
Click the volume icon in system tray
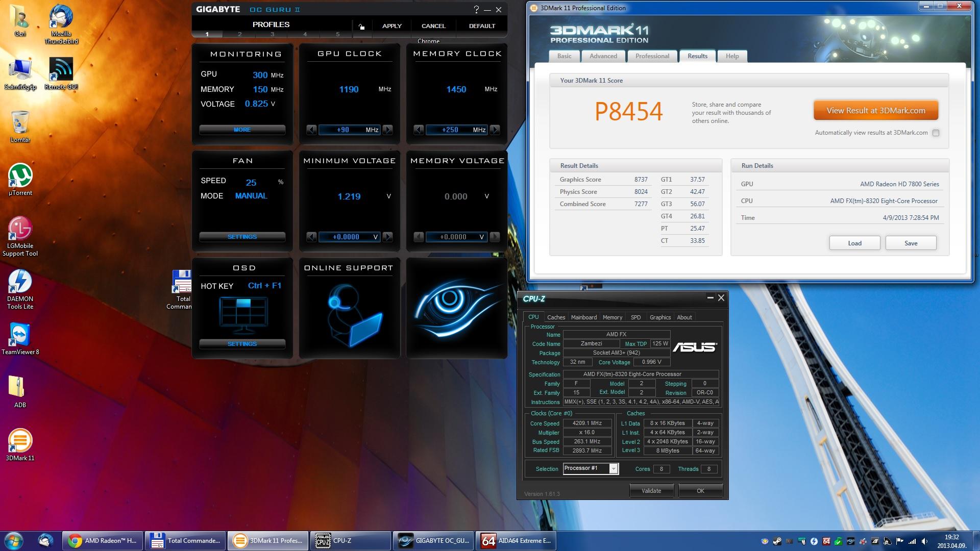(924, 541)
